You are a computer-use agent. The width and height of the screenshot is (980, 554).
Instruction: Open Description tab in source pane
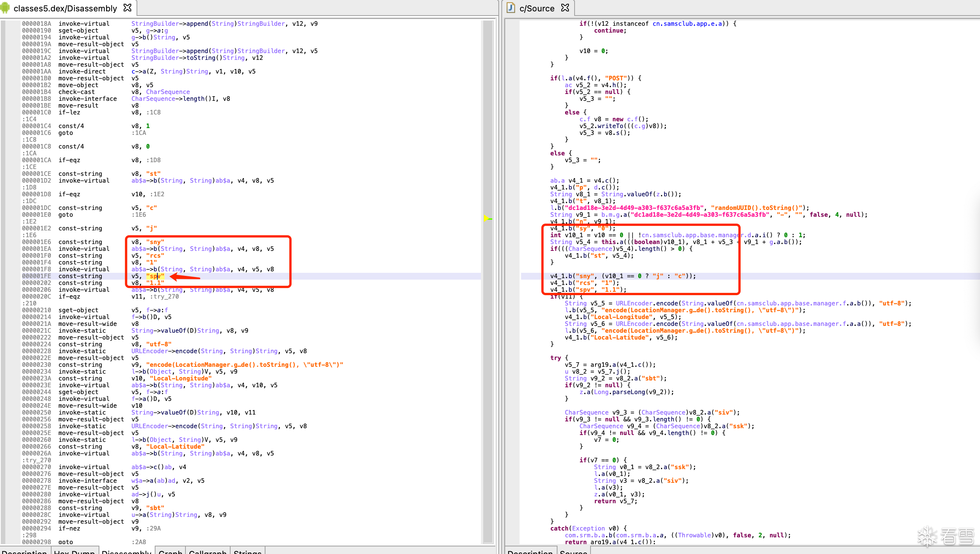[530, 551]
